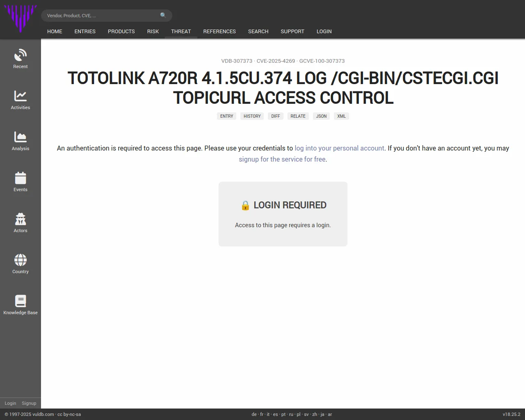Click the CVE-2025-4269 identifier text

(x=276, y=61)
